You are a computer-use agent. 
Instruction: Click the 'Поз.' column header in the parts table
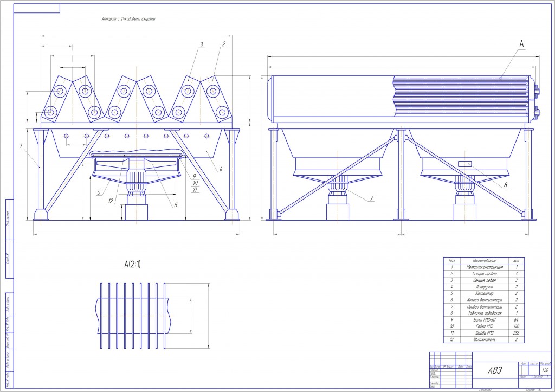[451, 260]
